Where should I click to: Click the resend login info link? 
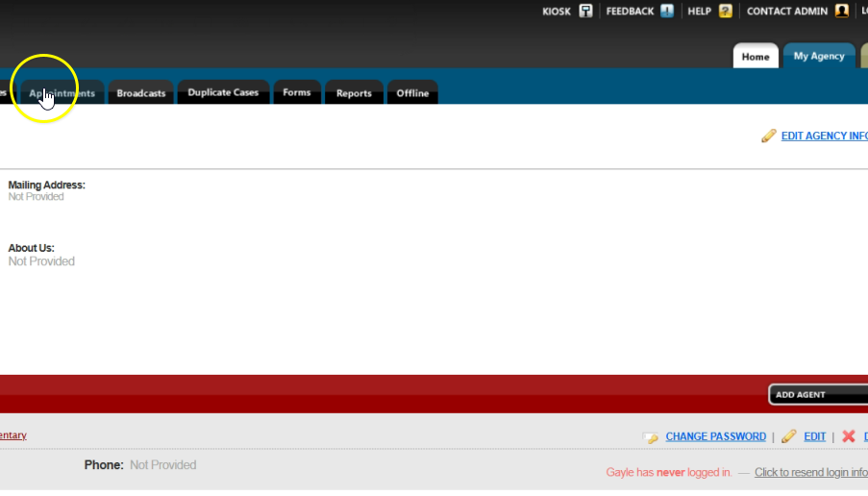pos(810,472)
